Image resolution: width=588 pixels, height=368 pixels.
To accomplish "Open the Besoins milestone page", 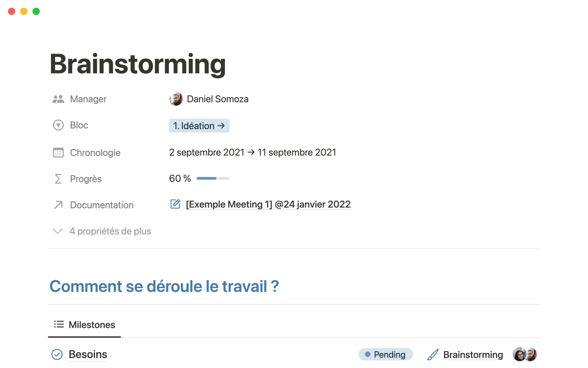I will (88, 355).
